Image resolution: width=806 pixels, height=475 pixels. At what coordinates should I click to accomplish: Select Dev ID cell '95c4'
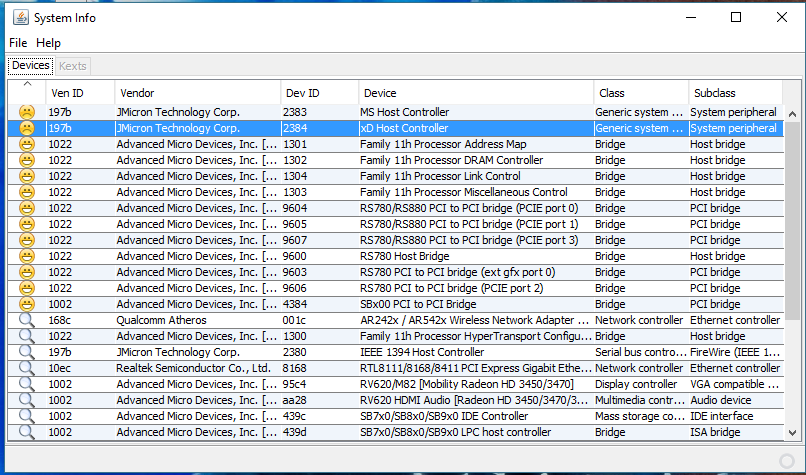[320, 383]
